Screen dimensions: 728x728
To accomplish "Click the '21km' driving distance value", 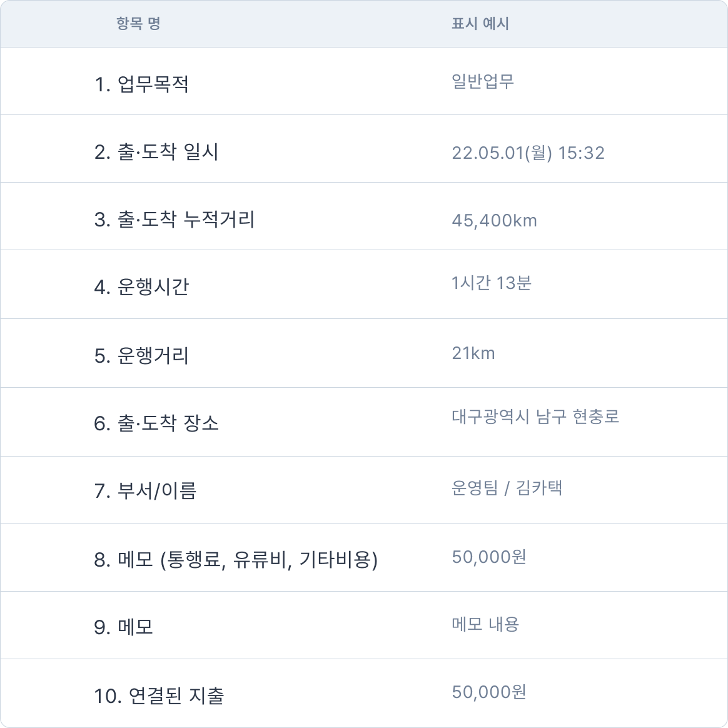I will pos(473,353).
